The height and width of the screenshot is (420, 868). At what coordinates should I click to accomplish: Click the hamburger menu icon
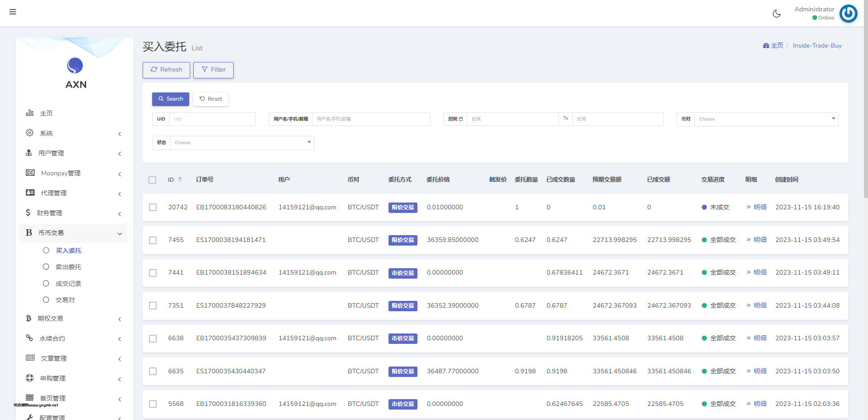[13, 12]
